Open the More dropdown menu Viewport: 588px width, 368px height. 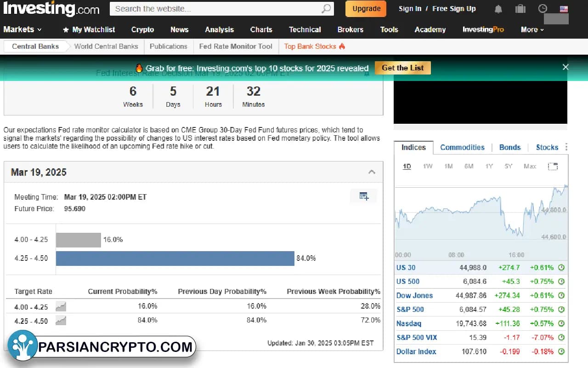[532, 29]
